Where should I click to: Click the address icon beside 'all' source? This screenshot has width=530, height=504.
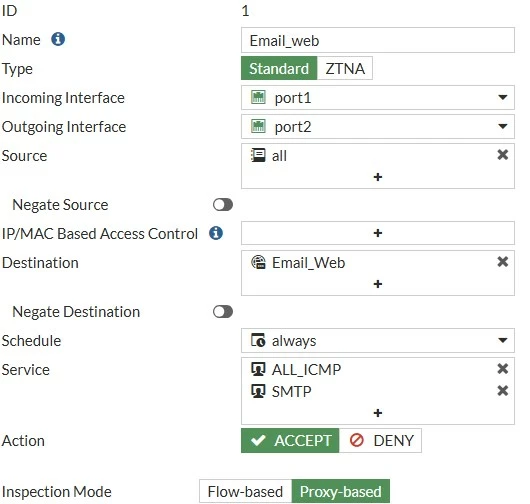point(258,155)
